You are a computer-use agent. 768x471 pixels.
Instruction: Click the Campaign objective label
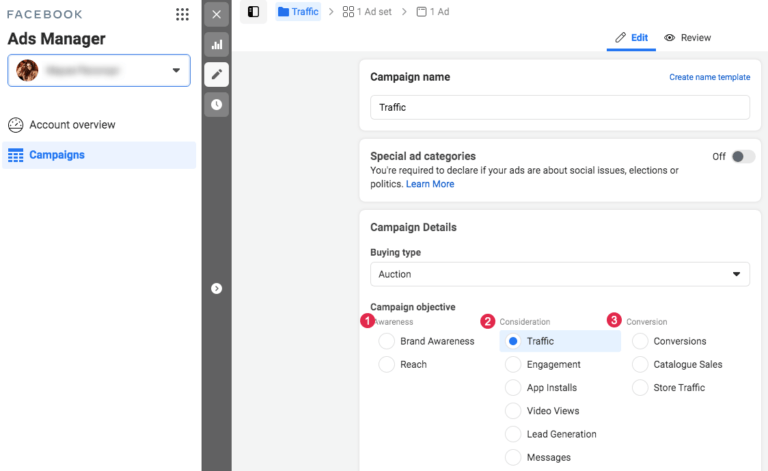(413, 307)
